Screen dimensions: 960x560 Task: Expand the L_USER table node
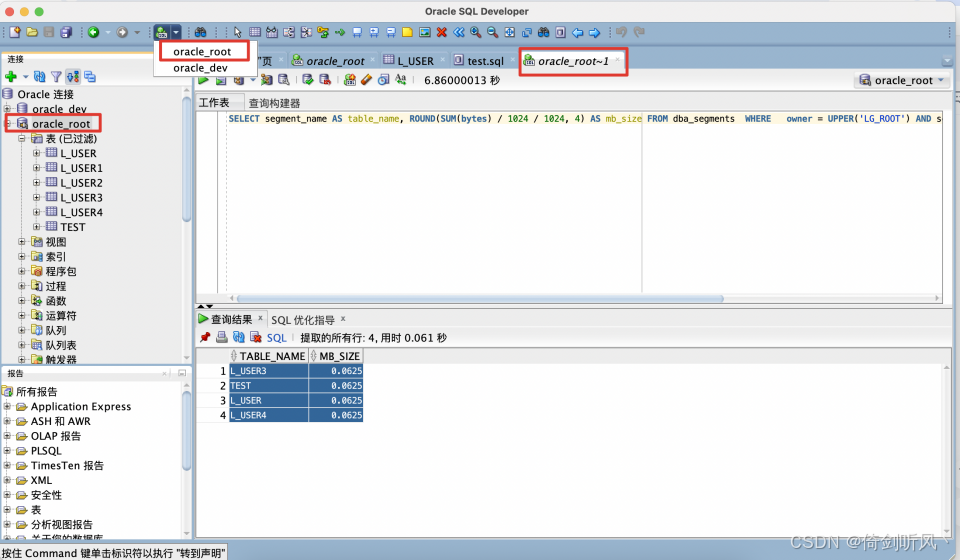pos(36,153)
